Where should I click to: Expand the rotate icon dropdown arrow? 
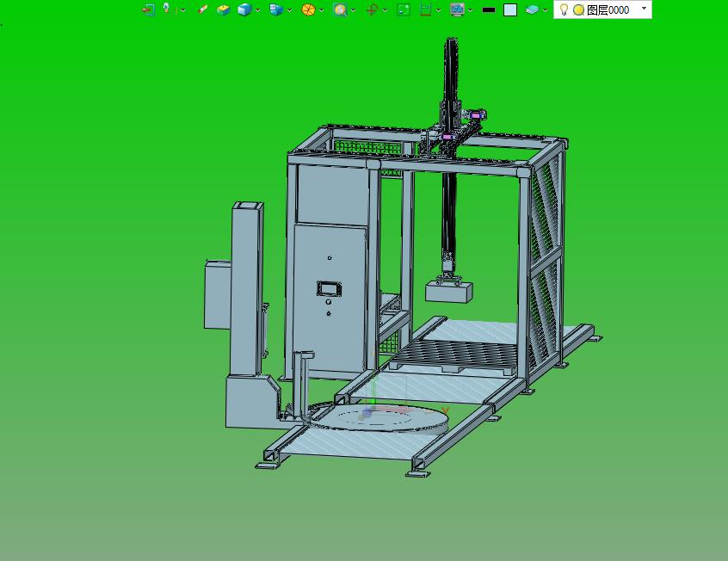click(385, 10)
